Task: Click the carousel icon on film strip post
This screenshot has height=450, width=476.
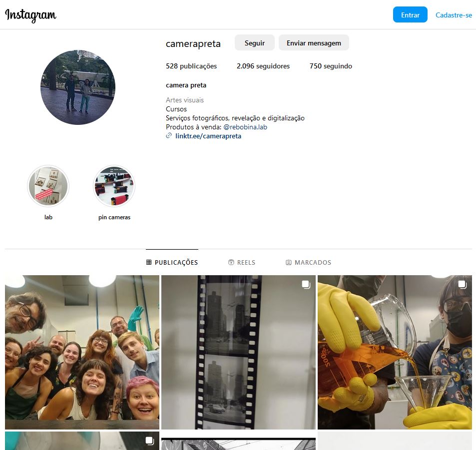Action: pos(306,285)
